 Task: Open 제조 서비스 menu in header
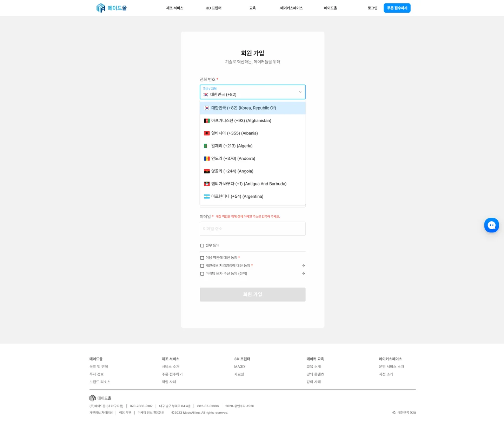click(175, 8)
